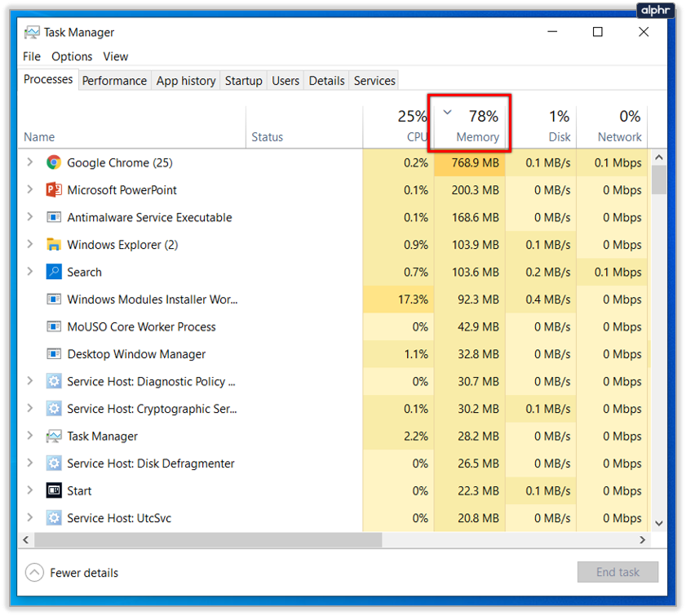Select the Desktop Window Manager name
Viewport: 686px width, 616px height.
(136, 354)
